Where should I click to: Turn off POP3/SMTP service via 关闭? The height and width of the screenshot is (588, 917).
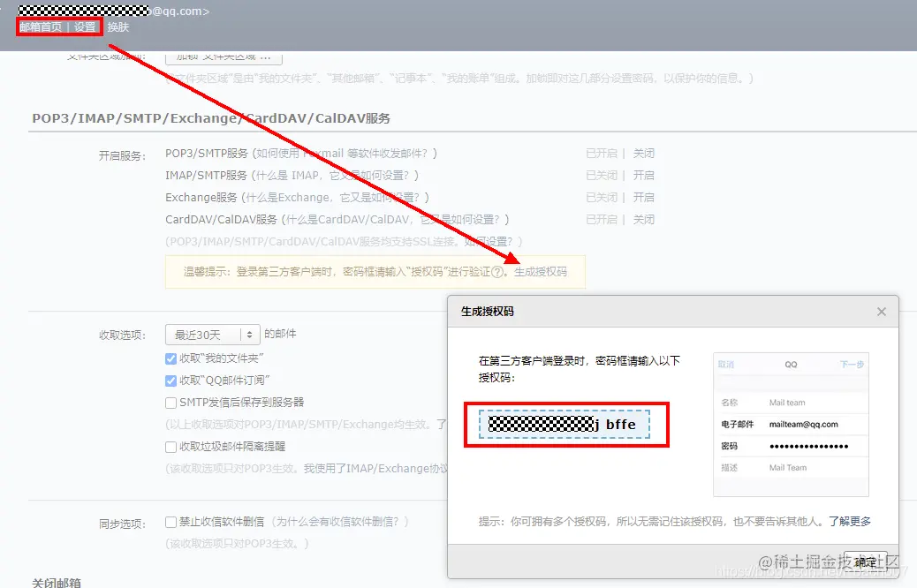(643, 153)
